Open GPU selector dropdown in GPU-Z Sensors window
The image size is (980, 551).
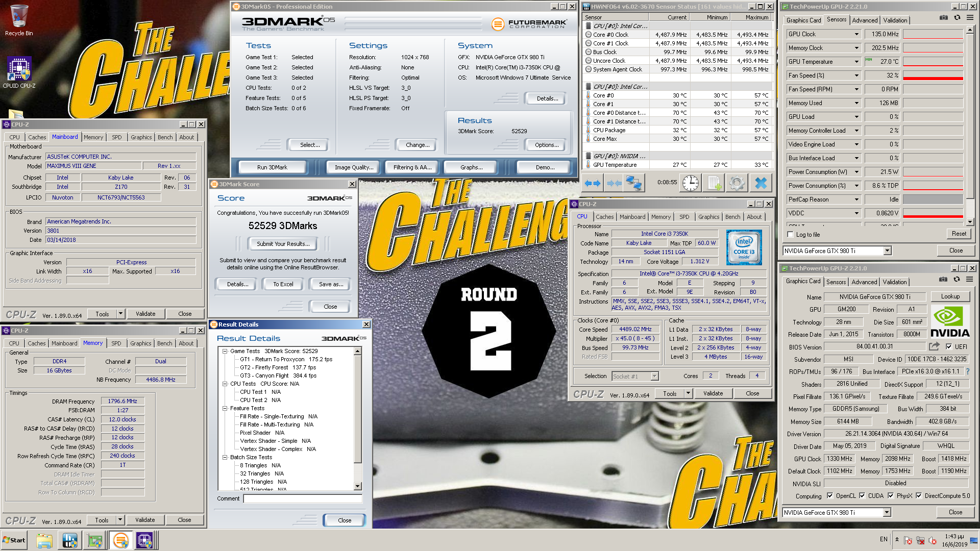tap(887, 251)
